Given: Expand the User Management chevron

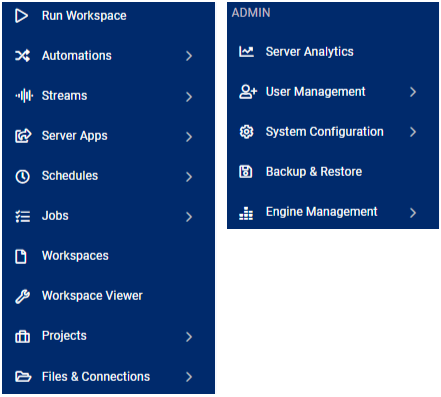Looking at the screenshot, I should [x=413, y=92].
